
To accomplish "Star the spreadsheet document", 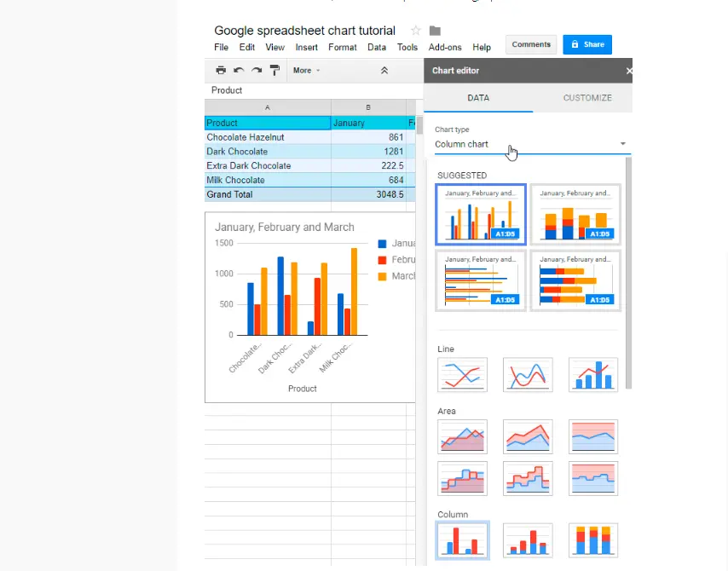I will (x=415, y=31).
